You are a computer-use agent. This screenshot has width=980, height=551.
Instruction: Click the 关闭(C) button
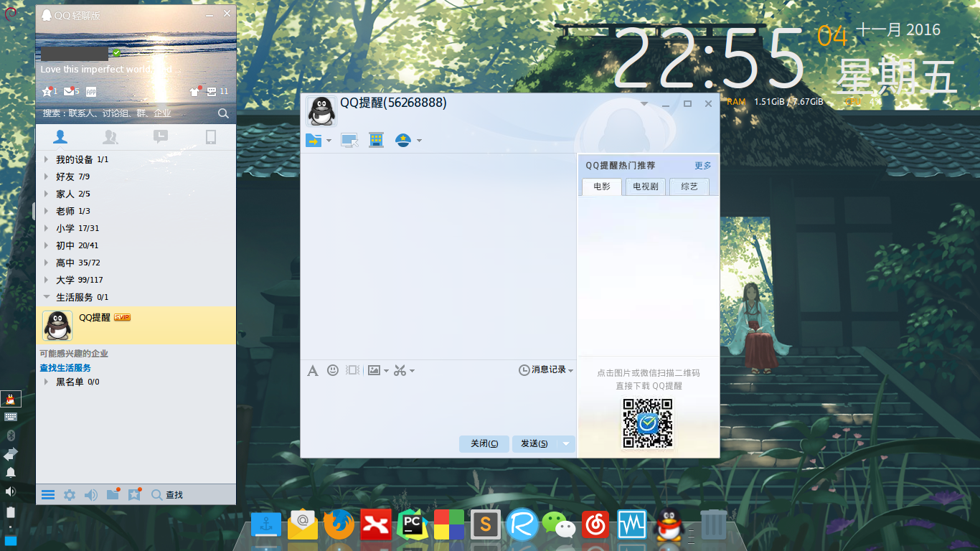[484, 443]
